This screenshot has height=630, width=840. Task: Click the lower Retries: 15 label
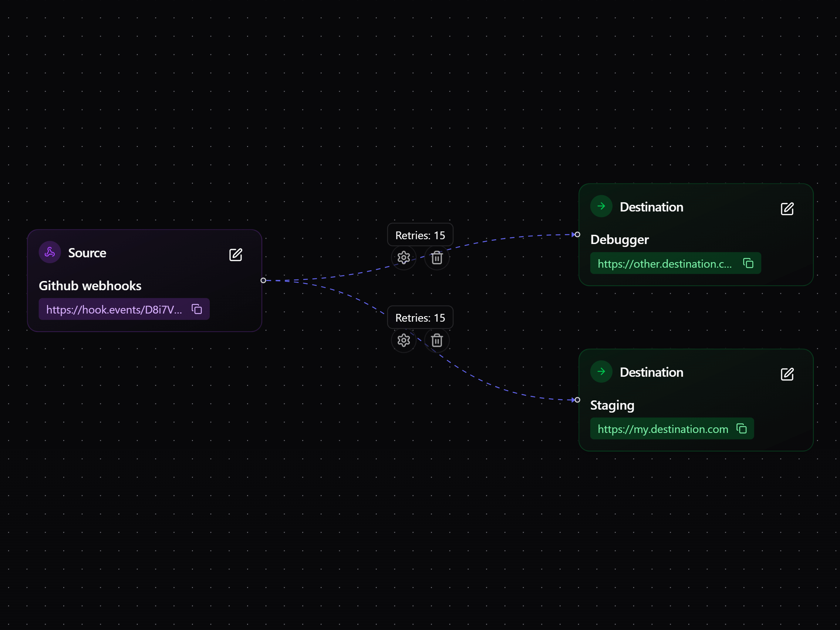tap(420, 318)
